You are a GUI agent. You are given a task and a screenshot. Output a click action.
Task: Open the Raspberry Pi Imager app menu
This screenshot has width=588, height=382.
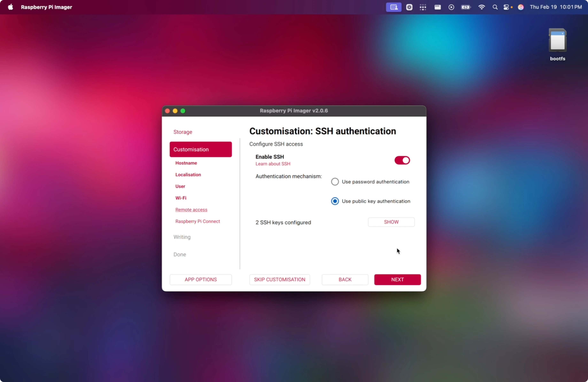point(46,7)
